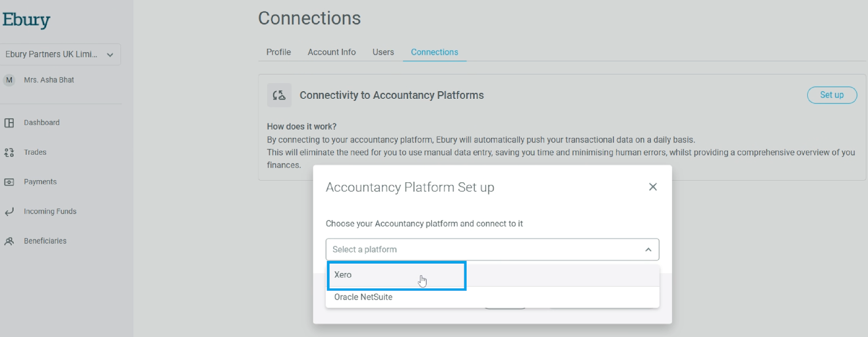This screenshot has width=868, height=337.
Task: Expand the Ebury Partners UK account selector
Action: (60, 54)
